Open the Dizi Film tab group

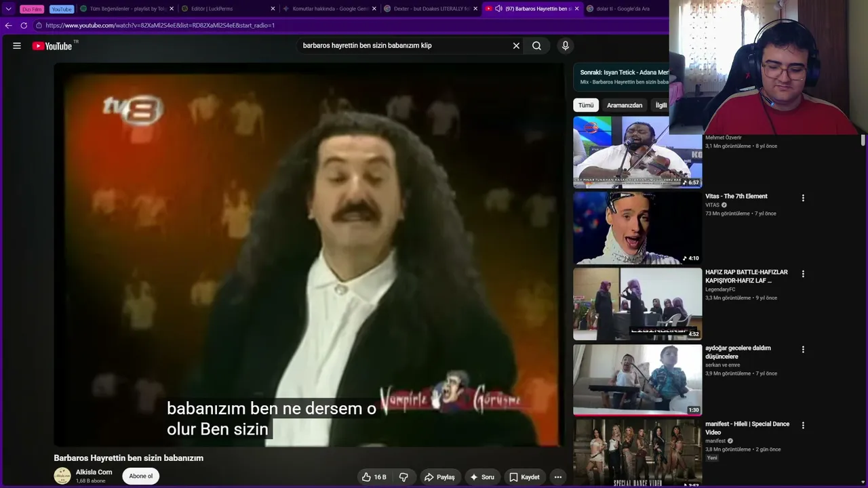pos(32,9)
